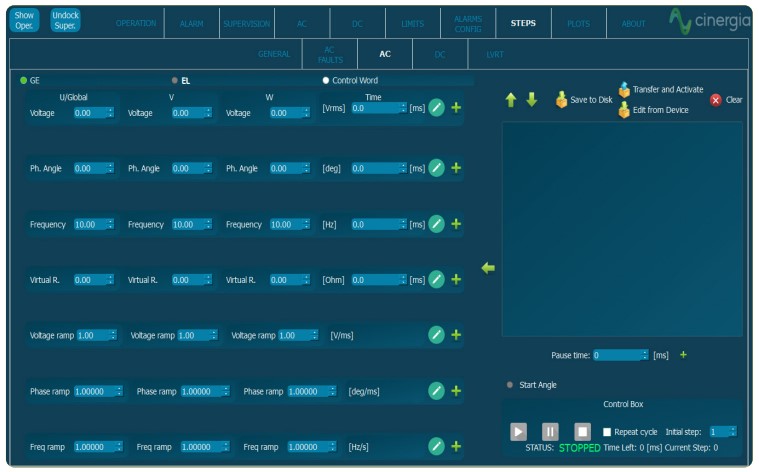
Task: Open the DC sub-tab under STEPS
Action: pyautogui.click(x=439, y=54)
